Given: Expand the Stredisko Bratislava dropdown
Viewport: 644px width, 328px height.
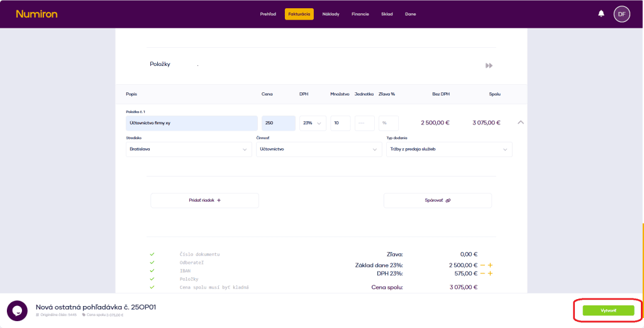Looking at the screenshot, I should tap(189, 150).
